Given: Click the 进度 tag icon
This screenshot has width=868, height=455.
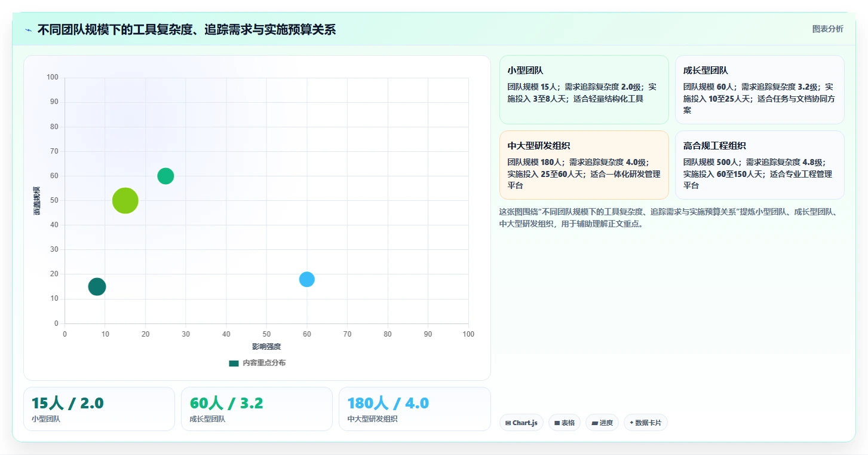Looking at the screenshot, I should coord(594,423).
